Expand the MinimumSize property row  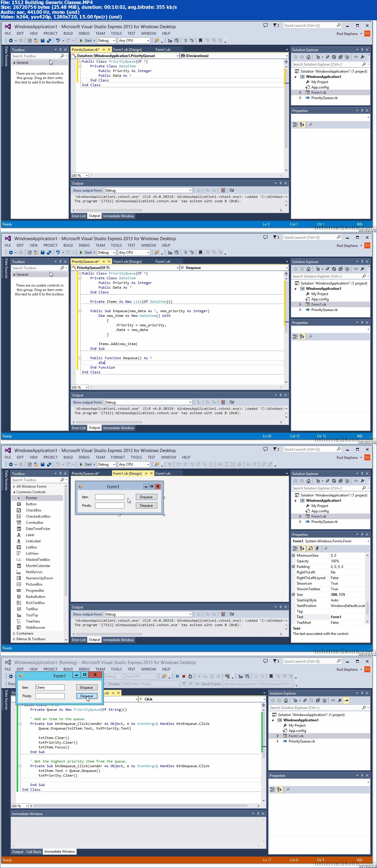click(x=293, y=556)
